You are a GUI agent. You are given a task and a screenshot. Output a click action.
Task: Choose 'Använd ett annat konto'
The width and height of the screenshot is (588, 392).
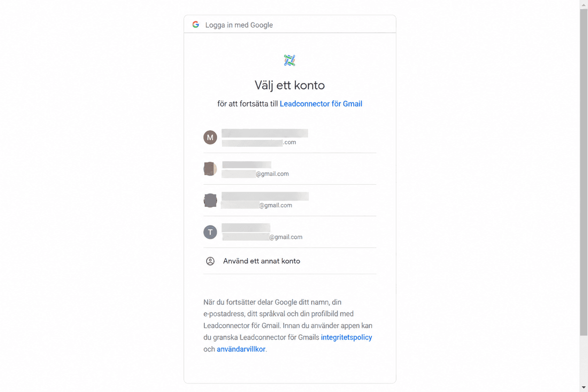[290, 261]
